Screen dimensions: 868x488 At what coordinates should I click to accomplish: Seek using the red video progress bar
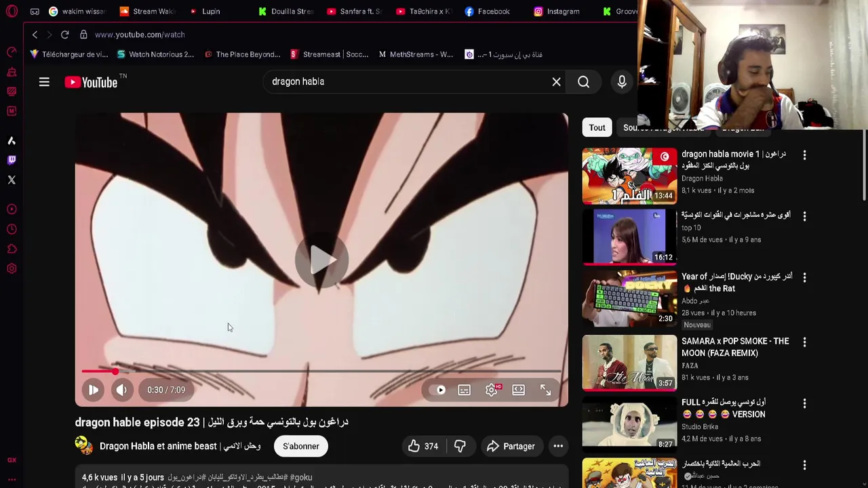(x=321, y=371)
